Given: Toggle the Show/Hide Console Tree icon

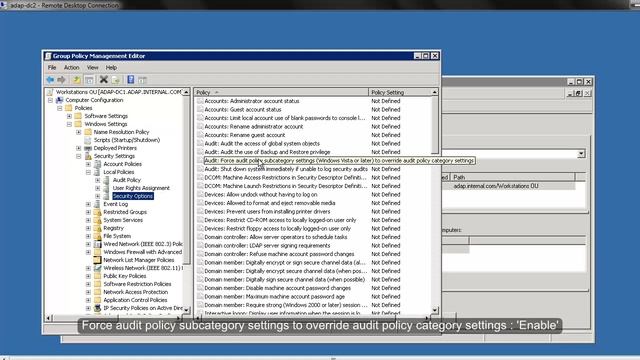Looking at the screenshot, I should (x=89, y=80).
